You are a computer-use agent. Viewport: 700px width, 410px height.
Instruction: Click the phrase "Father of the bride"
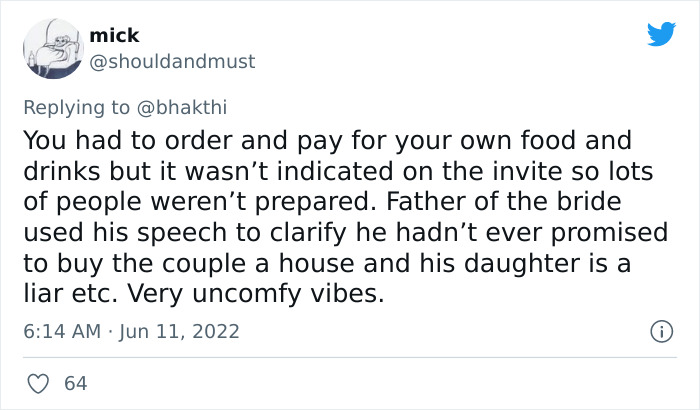[x=504, y=201]
